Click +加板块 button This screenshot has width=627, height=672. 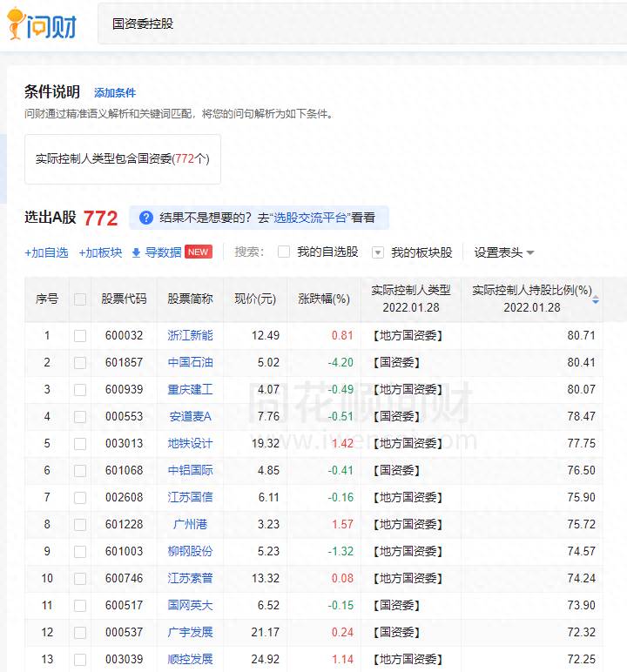click(100, 252)
